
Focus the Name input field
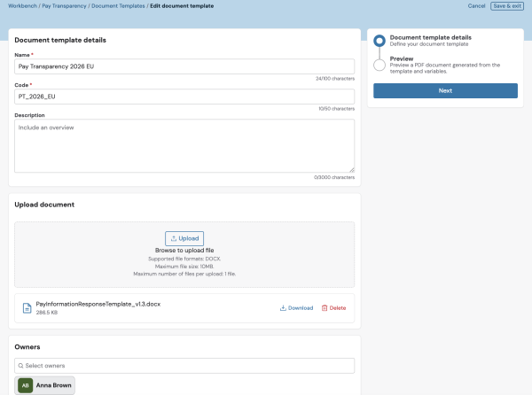click(184, 66)
